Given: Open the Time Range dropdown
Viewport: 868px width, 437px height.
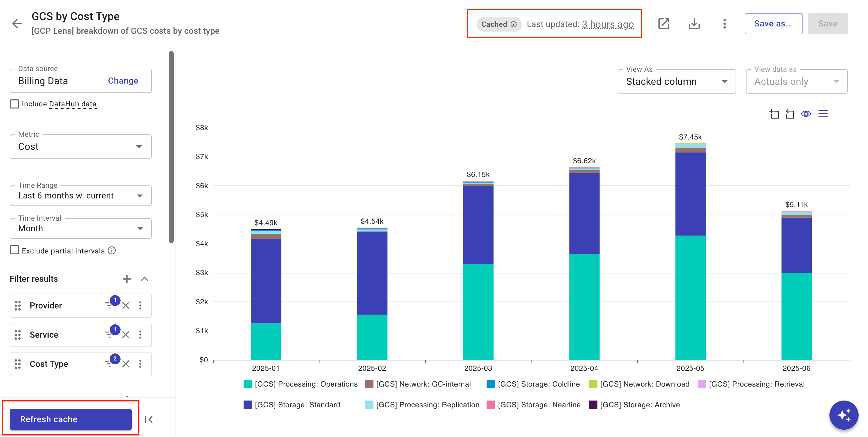Looking at the screenshot, I should tap(80, 196).
